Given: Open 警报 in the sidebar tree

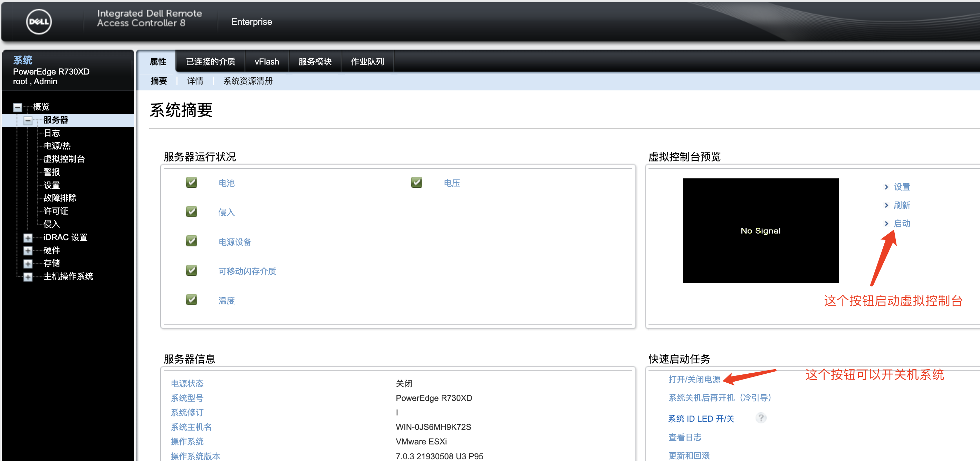Looking at the screenshot, I should pyautogui.click(x=52, y=172).
